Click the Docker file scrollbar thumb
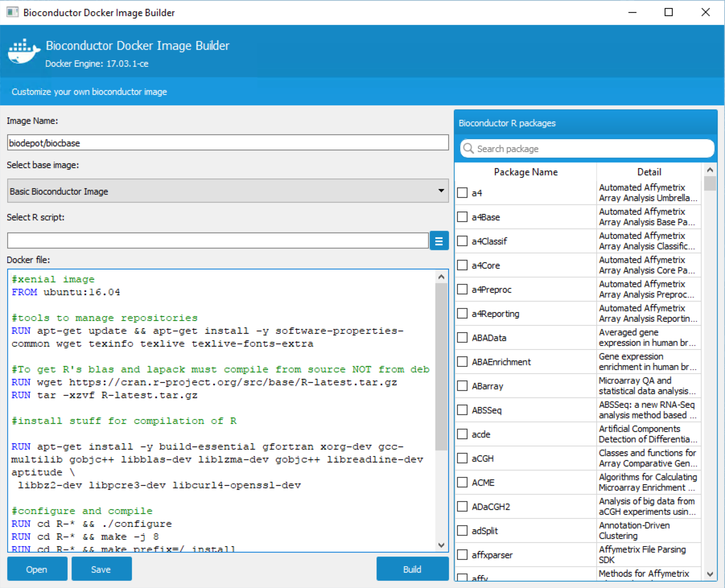The height and width of the screenshot is (588, 725). (x=441, y=367)
